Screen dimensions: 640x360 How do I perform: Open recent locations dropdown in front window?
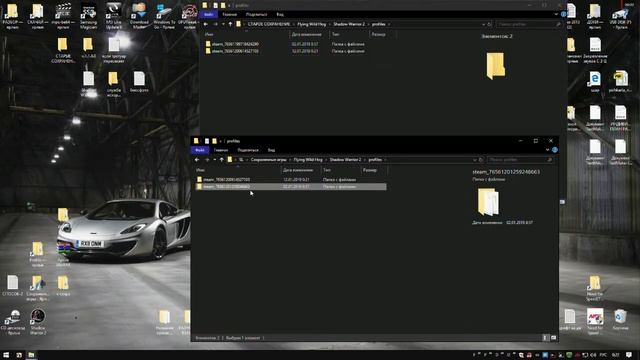point(215,160)
